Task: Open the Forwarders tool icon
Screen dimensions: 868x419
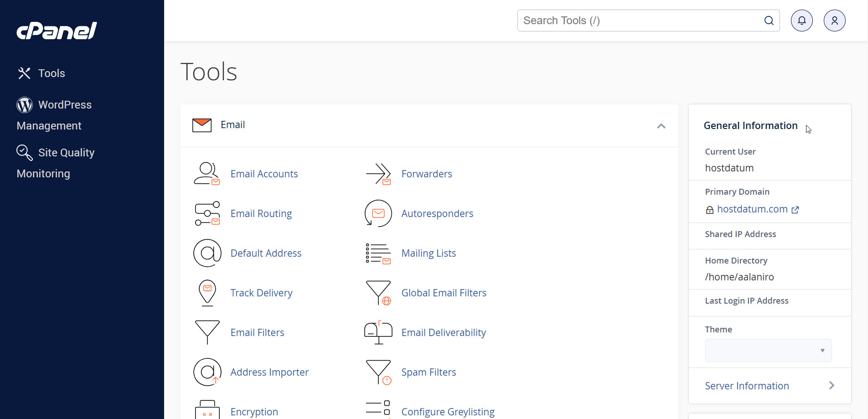Action: coord(378,174)
